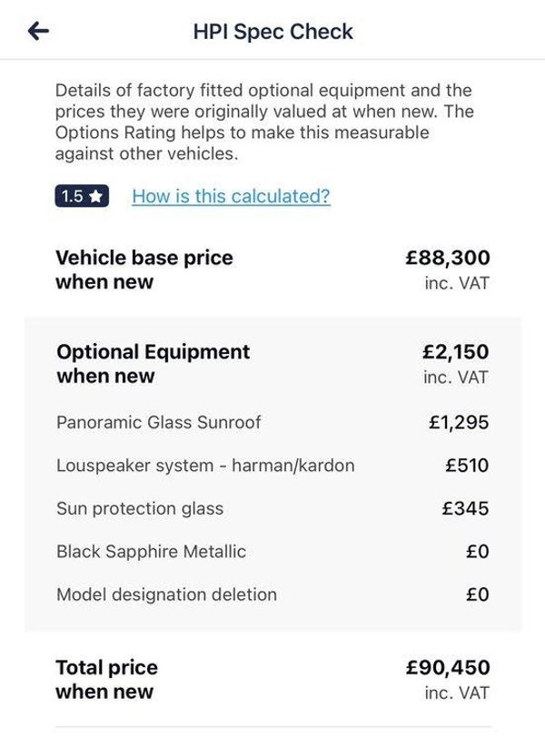Tap the £510 loudspeaker price
This screenshot has height=756, width=545.
point(467,466)
